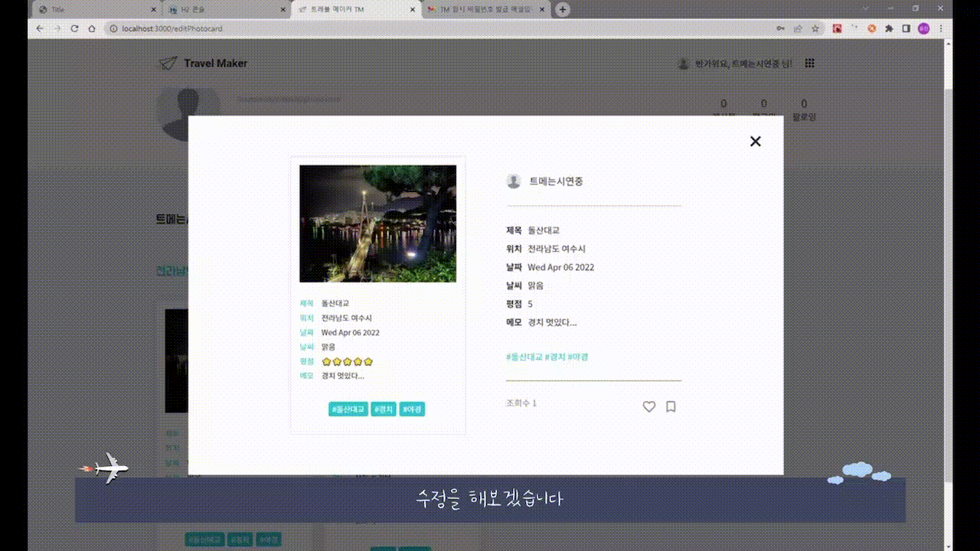The width and height of the screenshot is (980, 551).
Task: Click the browser home icon
Action: point(92,28)
